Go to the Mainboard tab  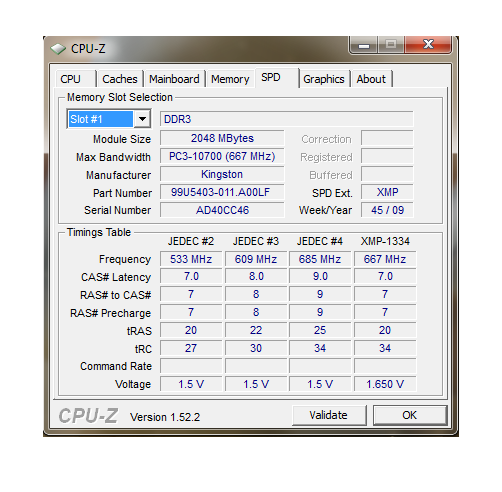(174, 79)
